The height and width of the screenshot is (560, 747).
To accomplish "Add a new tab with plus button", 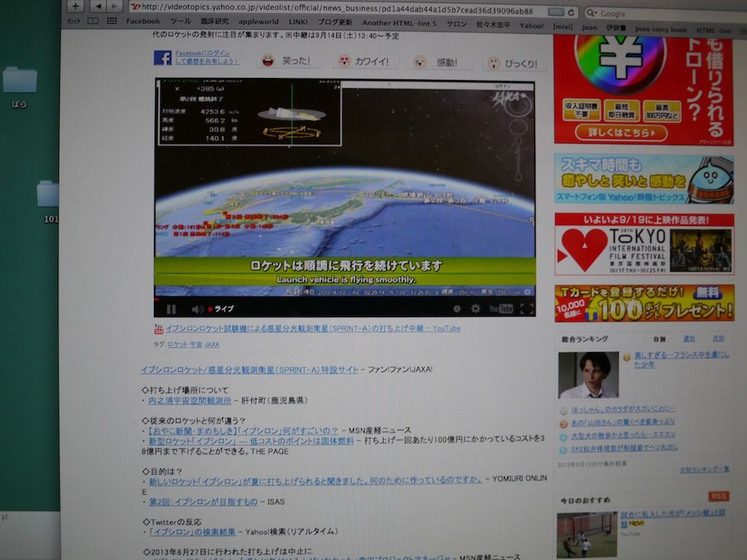I will pyautogui.click(x=75, y=6).
